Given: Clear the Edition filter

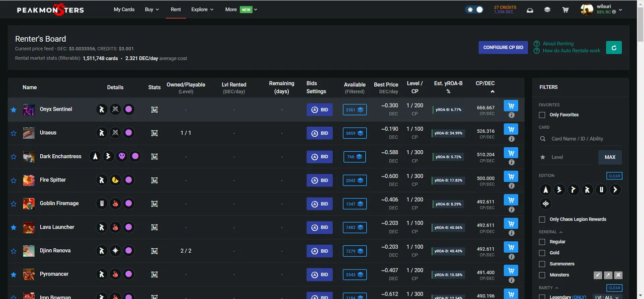Looking at the screenshot, I should tap(615, 176).
